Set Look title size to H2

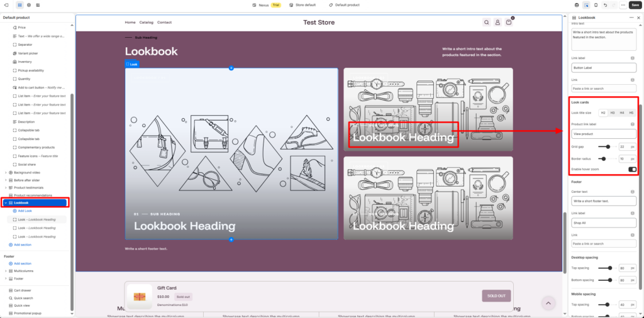(x=603, y=112)
